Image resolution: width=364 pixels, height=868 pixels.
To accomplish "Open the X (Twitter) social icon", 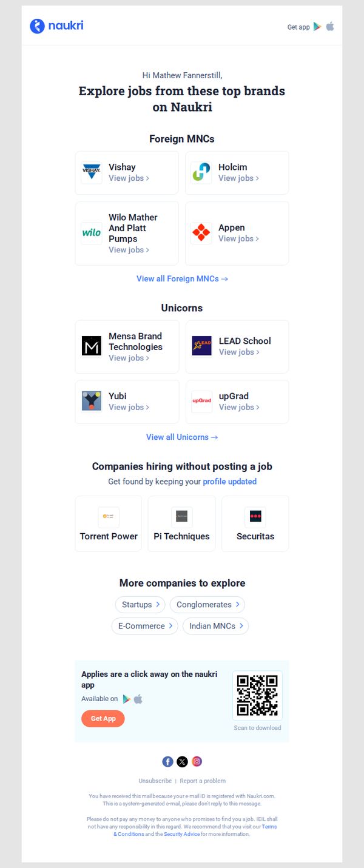I will (x=182, y=762).
